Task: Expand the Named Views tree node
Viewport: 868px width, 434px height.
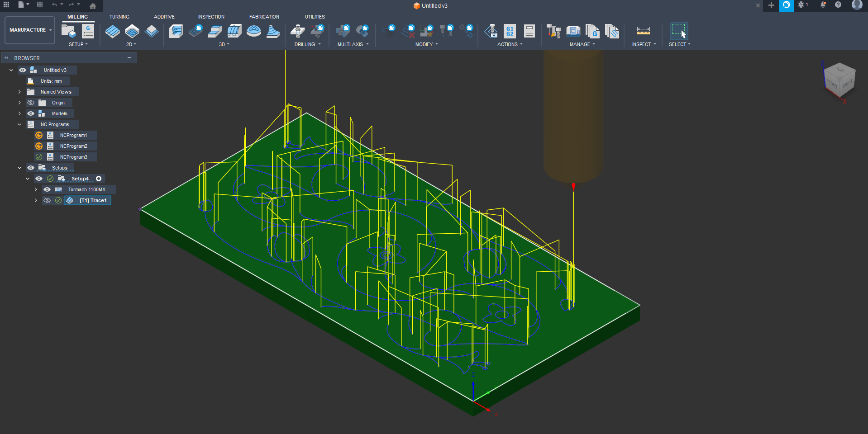Action: click(x=19, y=92)
